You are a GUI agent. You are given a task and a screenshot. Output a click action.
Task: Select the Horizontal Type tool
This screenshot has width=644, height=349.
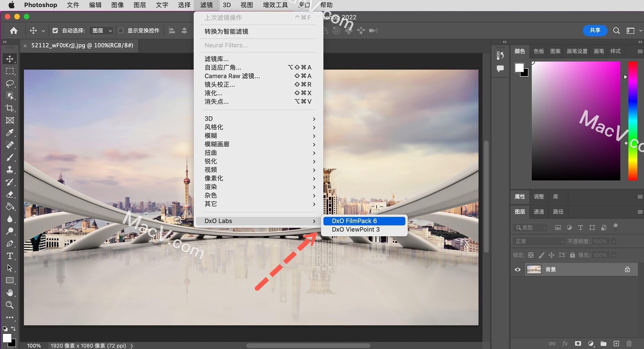point(10,256)
